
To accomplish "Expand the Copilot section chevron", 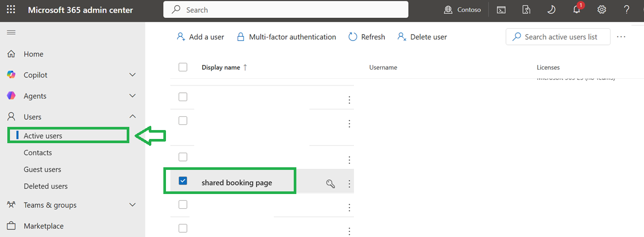I will click(x=132, y=75).
